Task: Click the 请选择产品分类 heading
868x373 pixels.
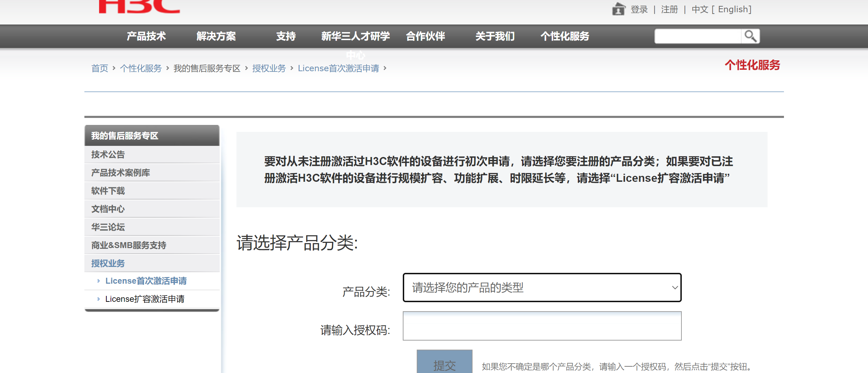Action: pos(297,243)
